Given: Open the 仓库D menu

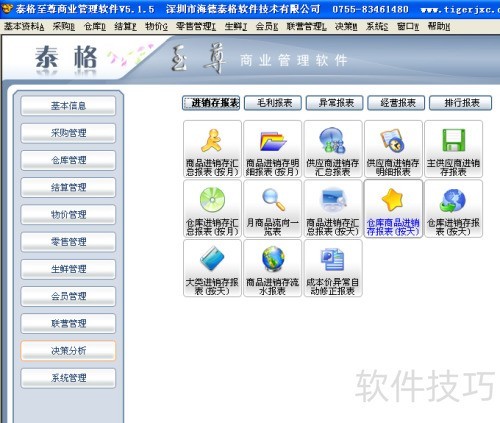Looking at the screenshot, I should point(95,27).
